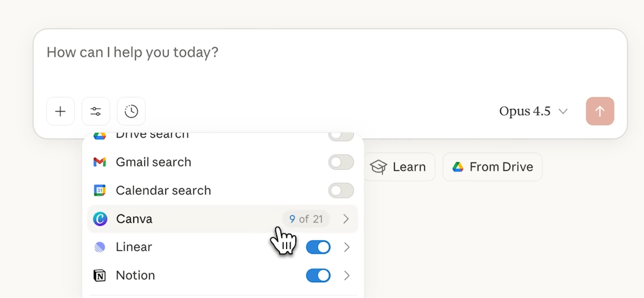Click the Notion logo icon
Viewport: 644px width, 298px height.
100,276
